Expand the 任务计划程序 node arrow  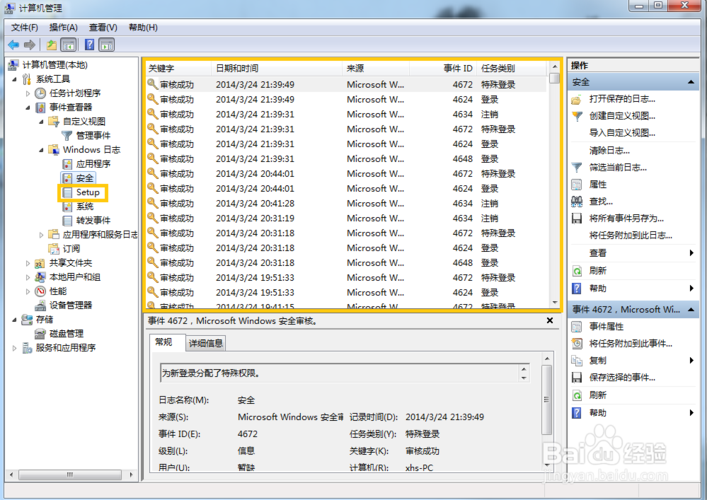[x=28, y=93]
